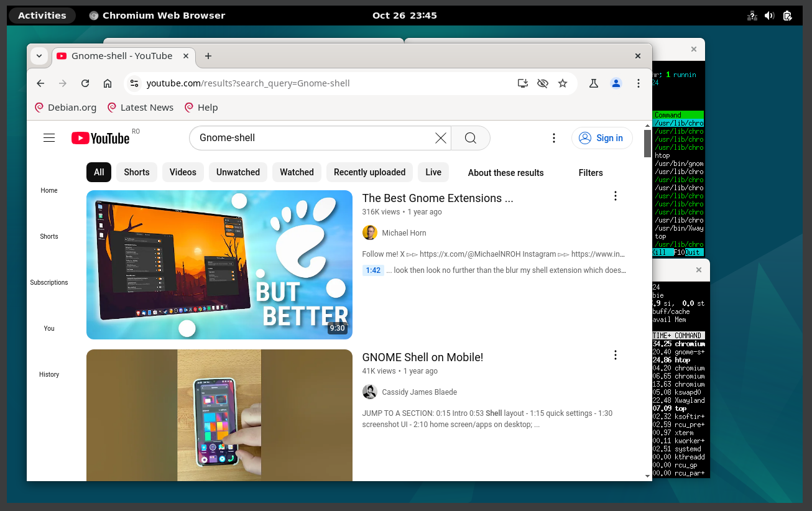
Task: Start search using the magnifier icon
Action: click(470, 137)
